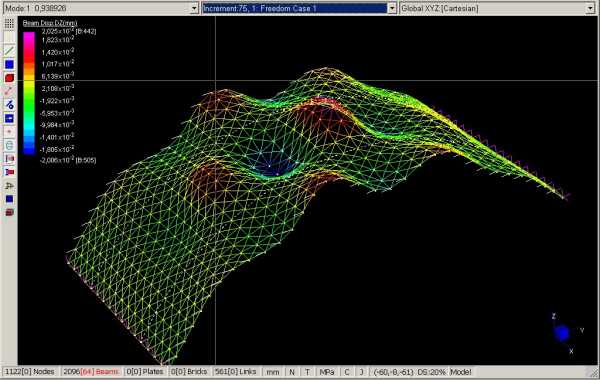Click the Links count in status bar
Screen dimensions: 600x380
(235, 372)
